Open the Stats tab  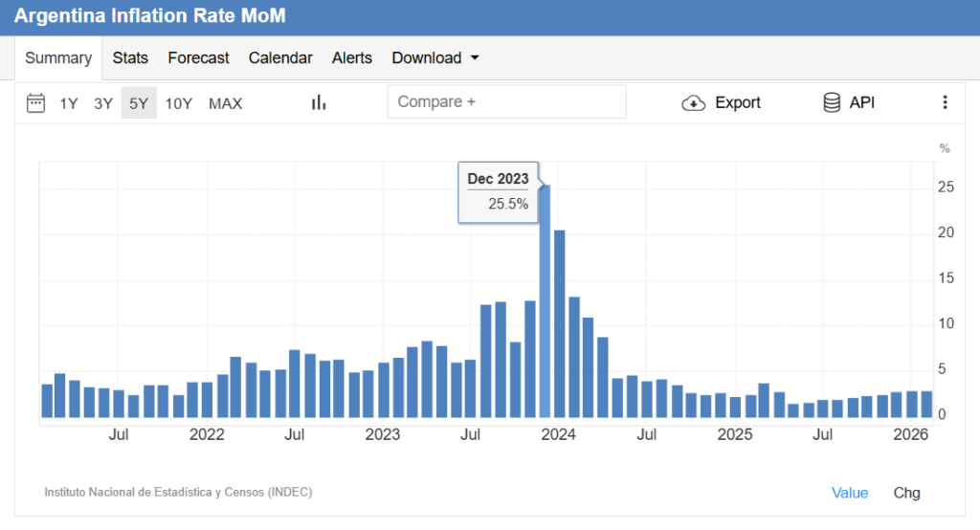tap(130, 58)
